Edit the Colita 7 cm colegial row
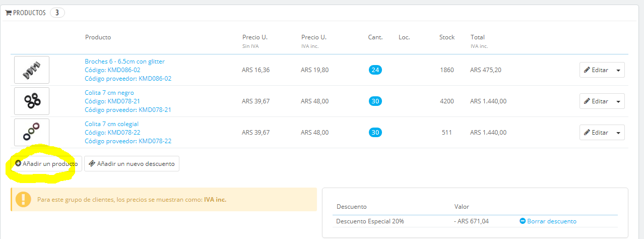 596,133
